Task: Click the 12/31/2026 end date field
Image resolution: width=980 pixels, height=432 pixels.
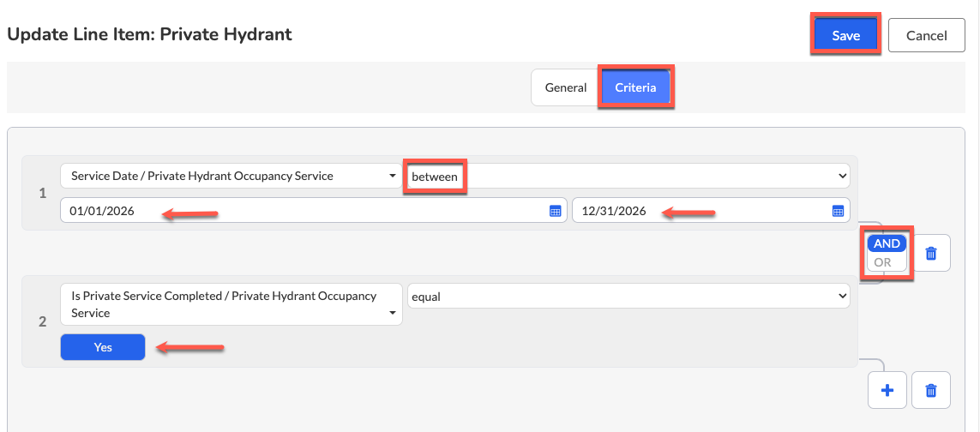Action: 711,211
